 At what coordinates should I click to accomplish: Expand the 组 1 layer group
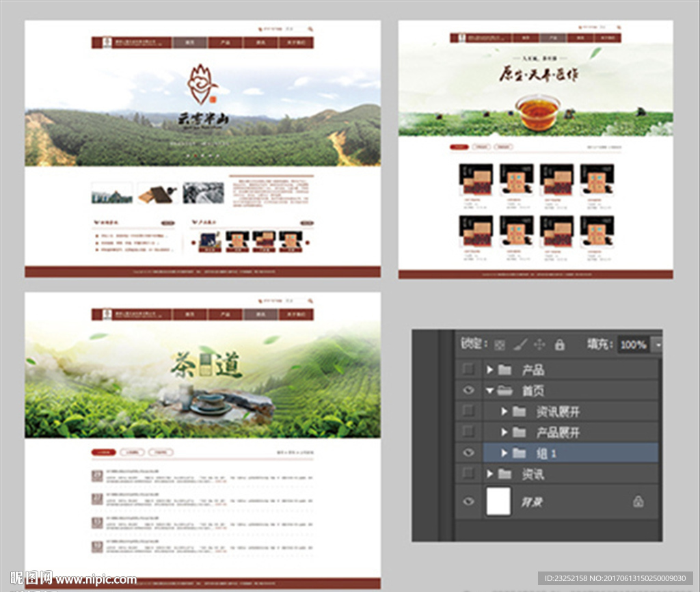pyautogui.click(x=504, y=453)
